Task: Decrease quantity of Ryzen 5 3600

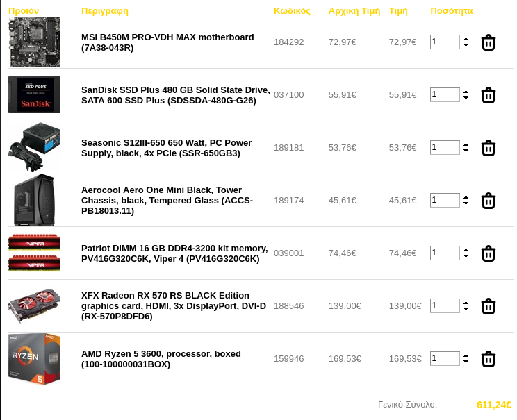Action: tap(466, 362)
